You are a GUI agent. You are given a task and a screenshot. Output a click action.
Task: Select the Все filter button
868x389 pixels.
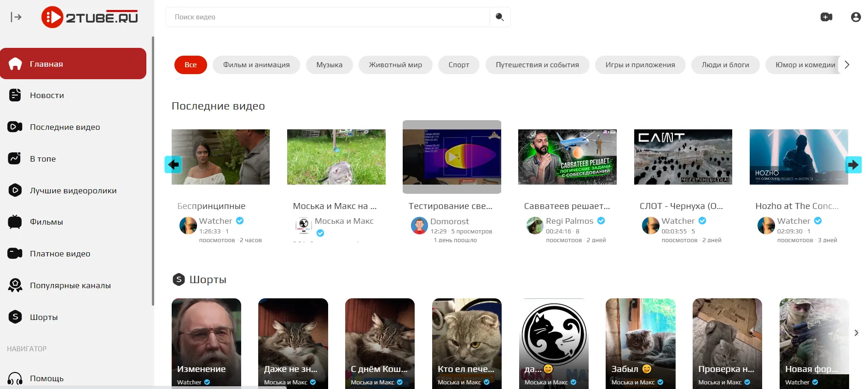(x=191, y=65)
